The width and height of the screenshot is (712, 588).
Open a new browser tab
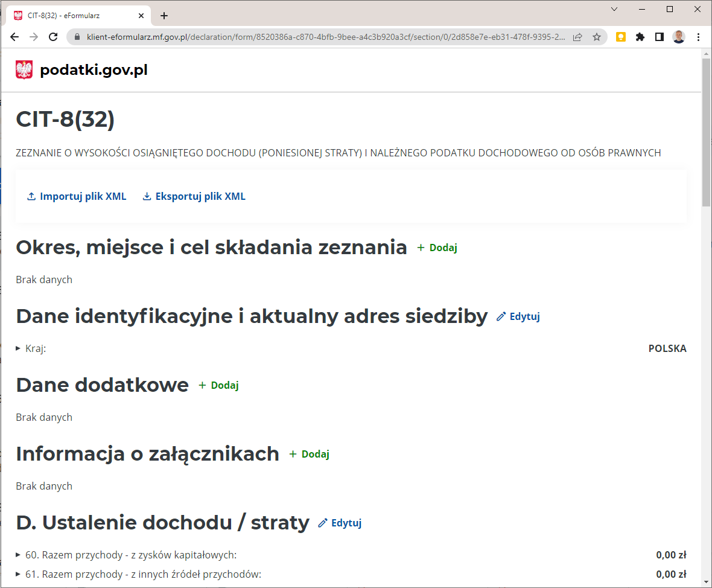(x=164, y=16)
